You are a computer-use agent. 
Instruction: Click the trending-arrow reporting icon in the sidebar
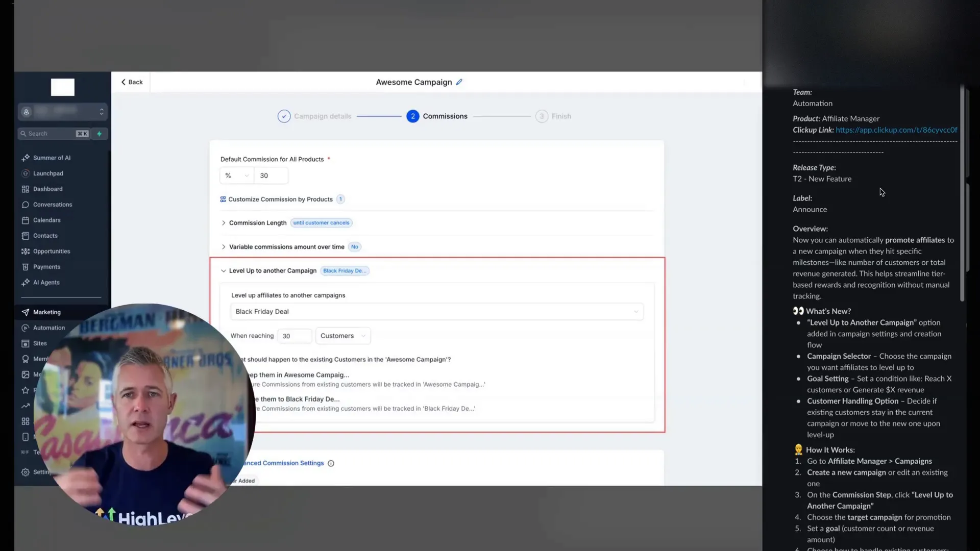26,406
